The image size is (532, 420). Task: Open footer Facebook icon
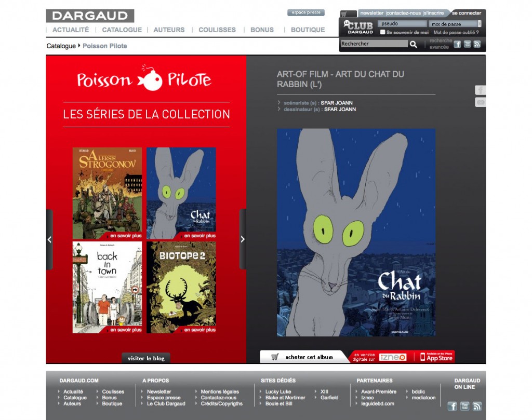click(452, 406)
